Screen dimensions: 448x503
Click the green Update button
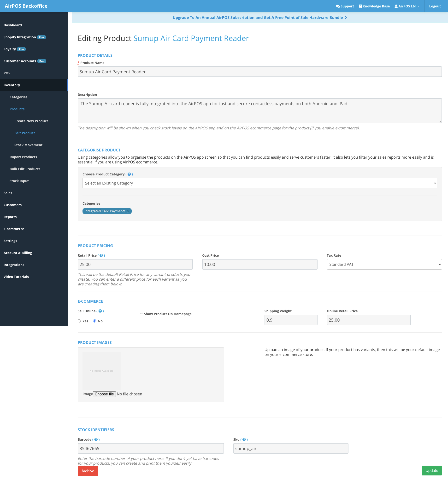pos(431,470)
